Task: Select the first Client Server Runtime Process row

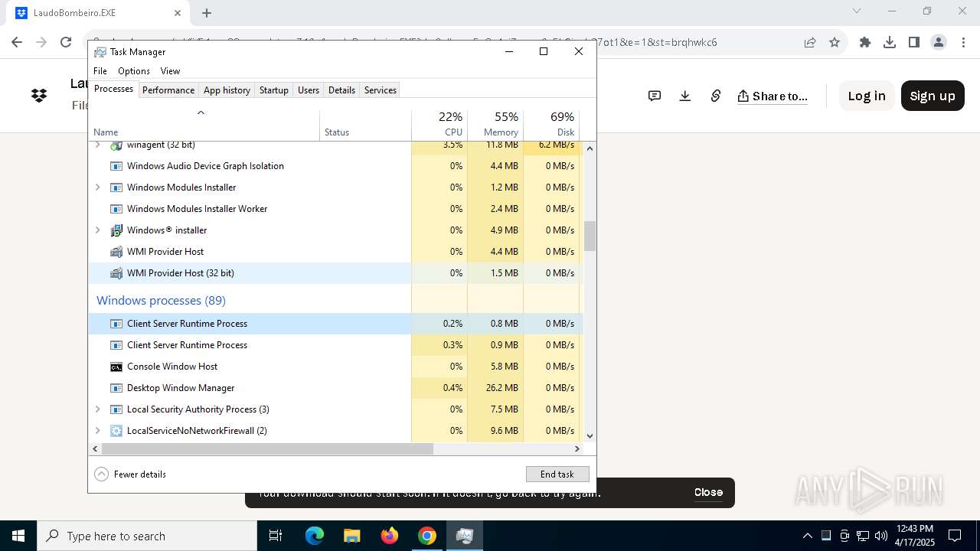Action: 336,324
